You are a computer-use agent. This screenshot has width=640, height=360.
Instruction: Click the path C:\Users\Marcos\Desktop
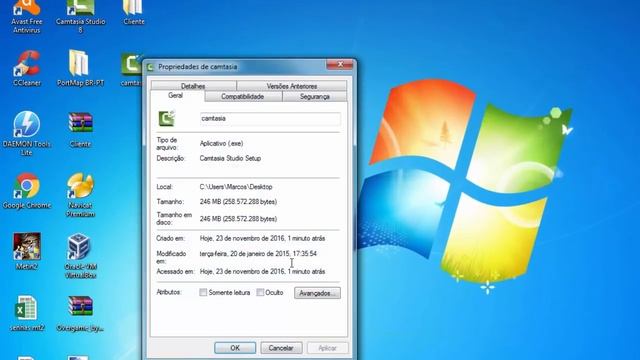click(x=236, y=187)
